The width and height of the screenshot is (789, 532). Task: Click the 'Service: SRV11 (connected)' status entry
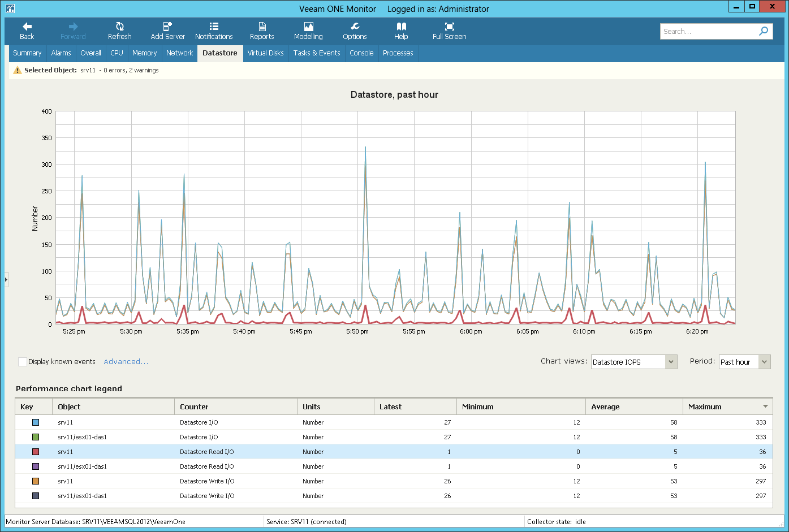coord(306,522)
